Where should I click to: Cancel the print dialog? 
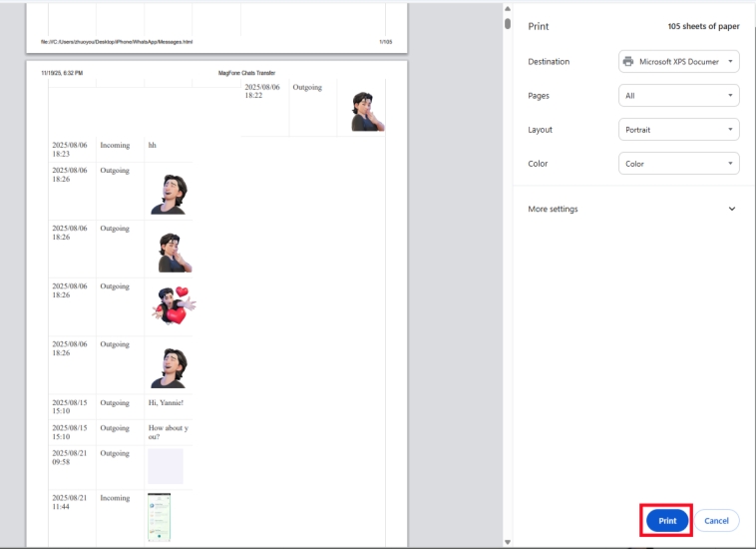[x=716, y=521]
